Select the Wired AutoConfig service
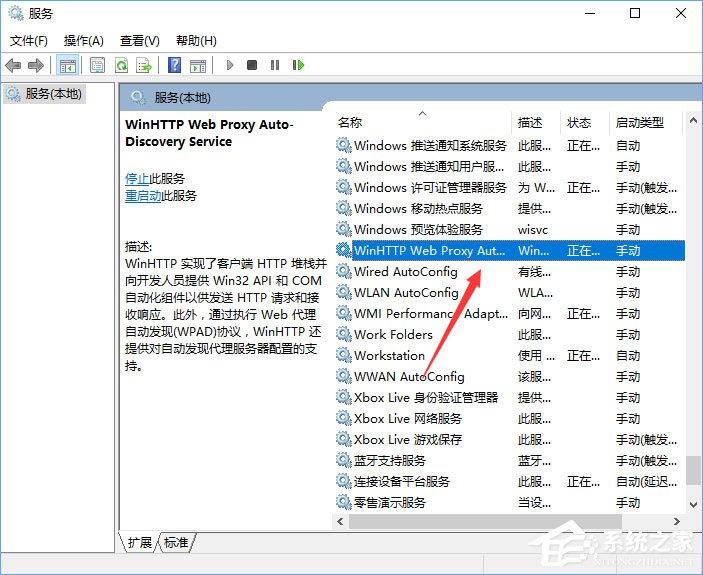The image size is (703, 575). pyautogui.click(x=510, y=272)
